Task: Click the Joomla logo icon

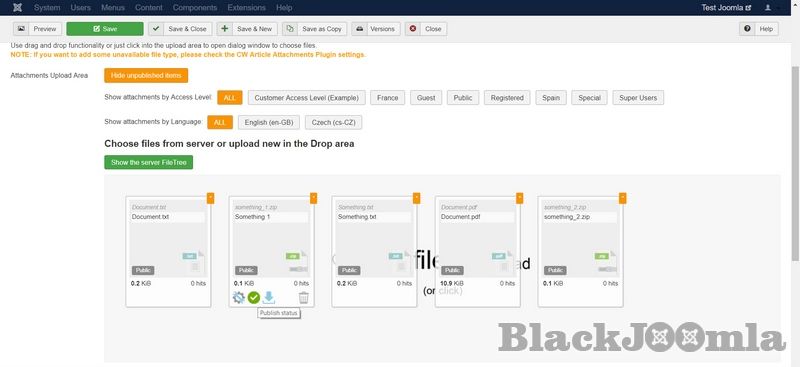Action: (x=17, y=8)
